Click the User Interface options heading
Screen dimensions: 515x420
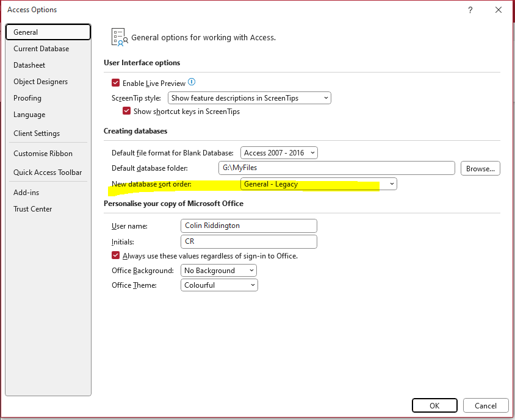coord(142,63)
